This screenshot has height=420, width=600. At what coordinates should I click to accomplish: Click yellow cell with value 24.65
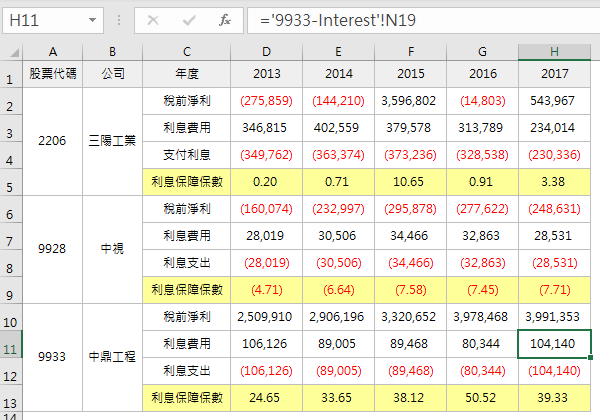pos(266,398)
